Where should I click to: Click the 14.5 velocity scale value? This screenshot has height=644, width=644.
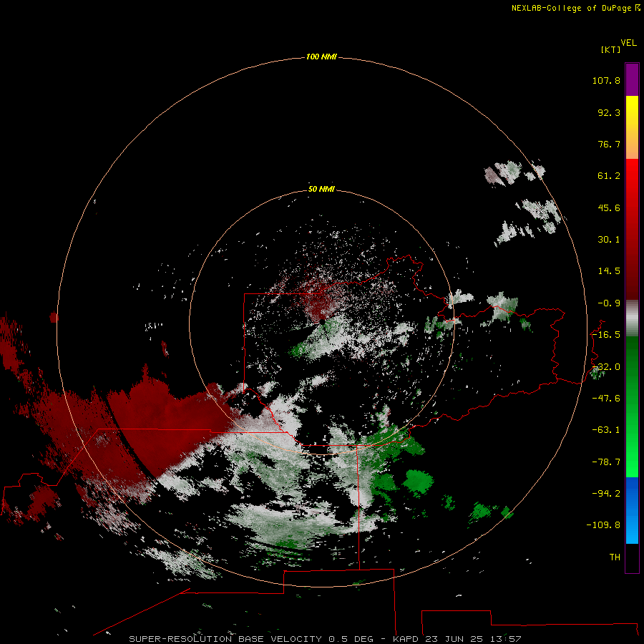coord(609,271)
